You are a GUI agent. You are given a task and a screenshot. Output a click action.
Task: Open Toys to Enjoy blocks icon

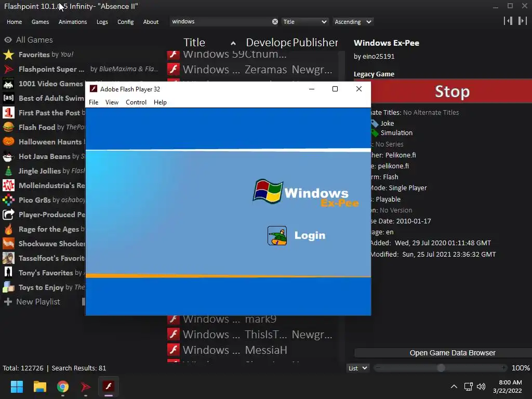point(8,287)
